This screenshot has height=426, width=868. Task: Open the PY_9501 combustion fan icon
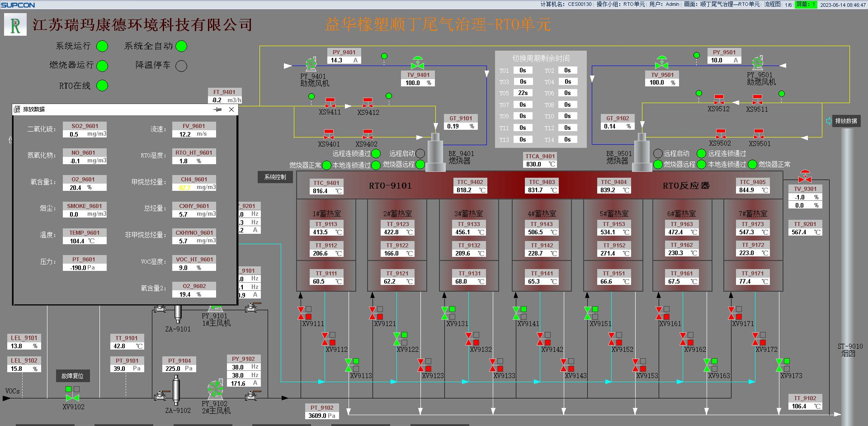pos(758,64)
